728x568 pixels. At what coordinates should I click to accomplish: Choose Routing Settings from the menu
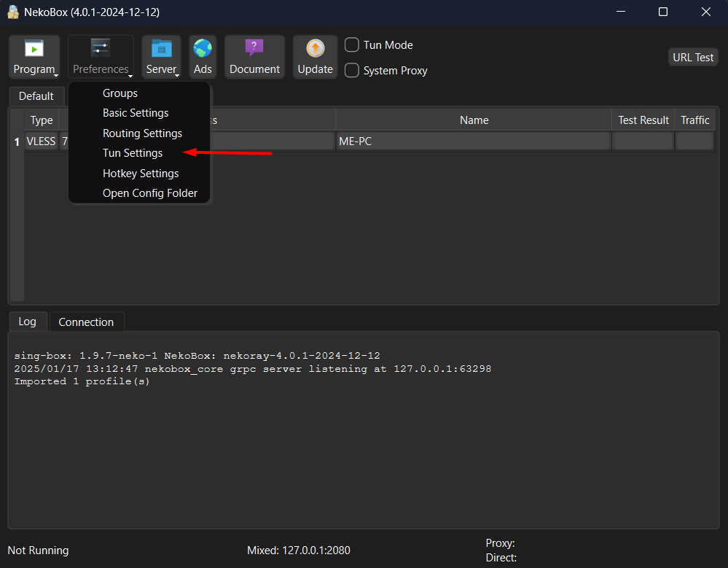(x=142, y=133)
